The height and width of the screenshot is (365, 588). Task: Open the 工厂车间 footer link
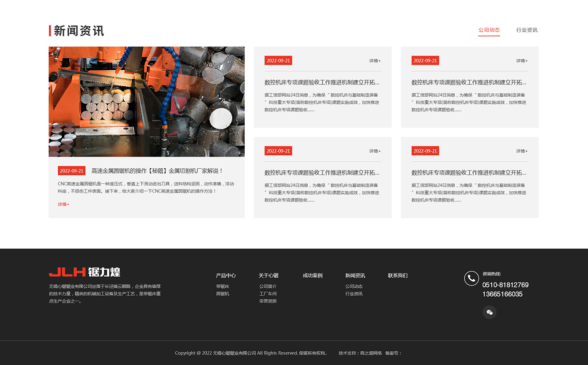pyautogui.click(x=268, y=294)
